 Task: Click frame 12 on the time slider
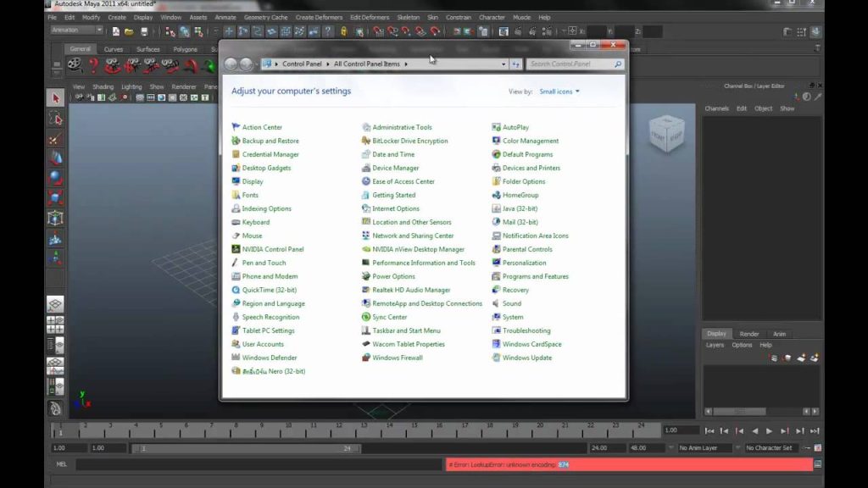[339, 430]
